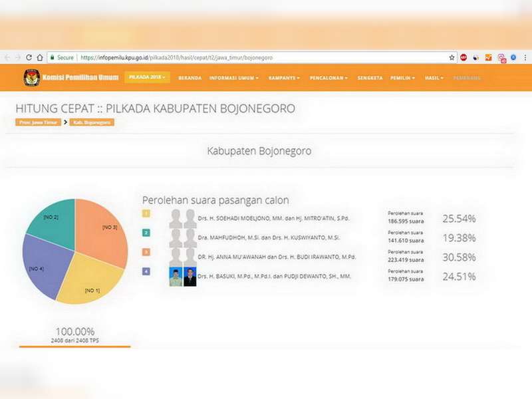
Task: Open the SENGKETA menu item
Action: point(370,78)
